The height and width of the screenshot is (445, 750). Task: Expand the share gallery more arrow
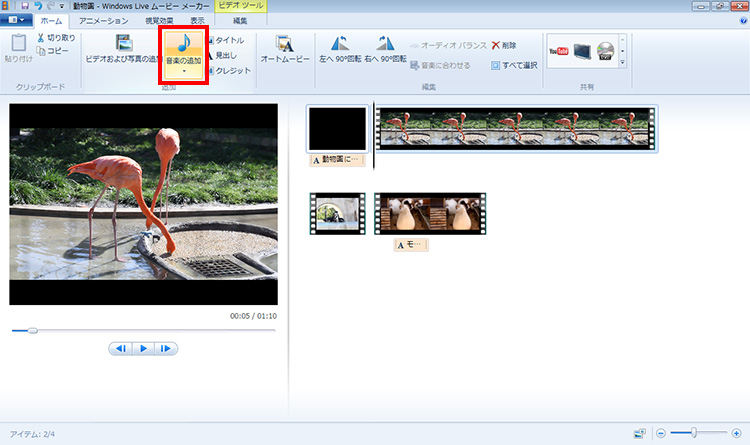tap(622, 63)
